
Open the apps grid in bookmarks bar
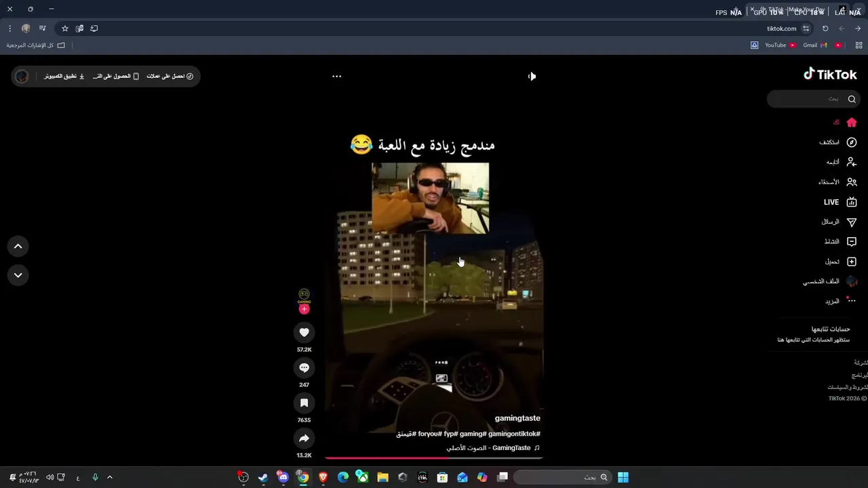click(859, 45)
